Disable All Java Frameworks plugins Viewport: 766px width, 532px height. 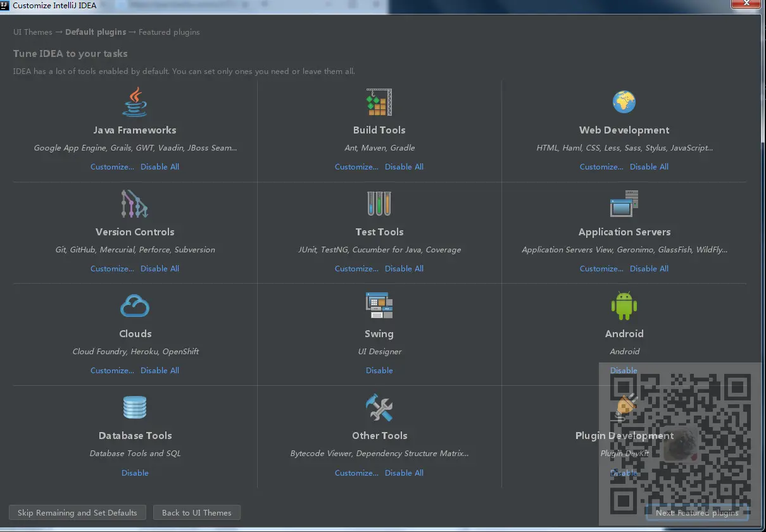tap(160, 167)
